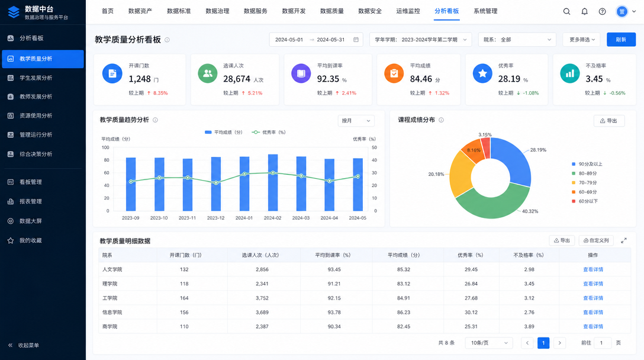
Task: Switch to 系统管理 tab
Action: pos(485,11)
